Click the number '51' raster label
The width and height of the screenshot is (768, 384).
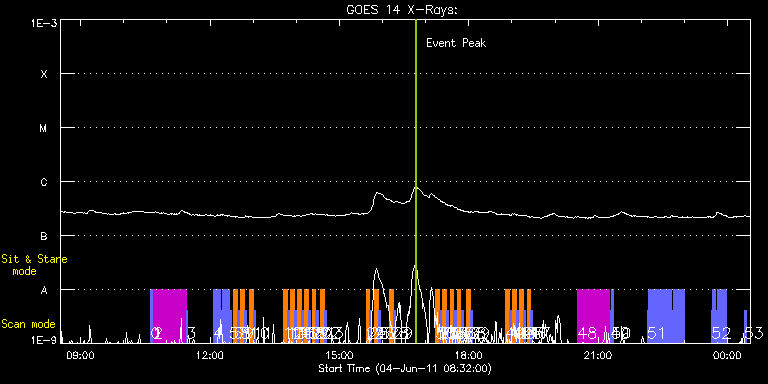656,334
